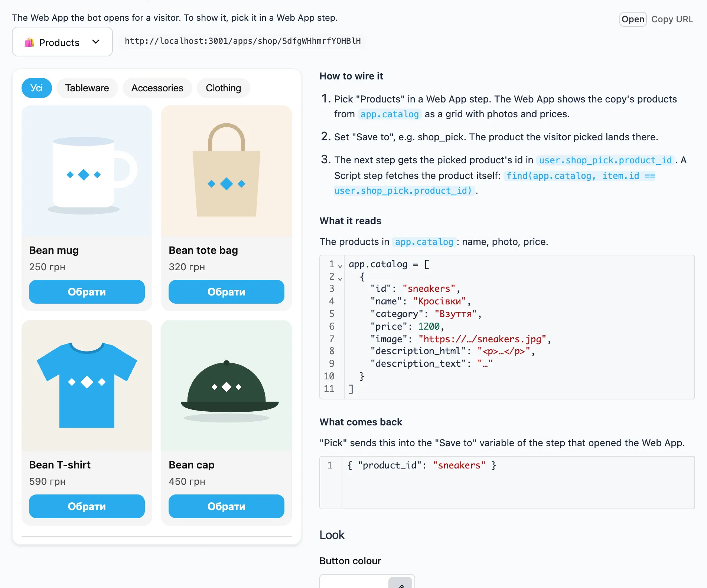Click the "Look" section heading
Viewport: 707px width, 588px height.
click(x=332, y=535)
